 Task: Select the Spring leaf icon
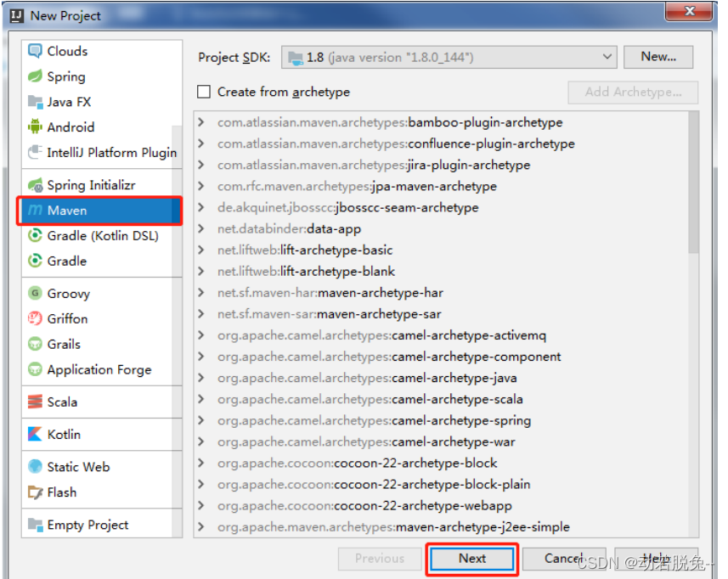[36, 76]
